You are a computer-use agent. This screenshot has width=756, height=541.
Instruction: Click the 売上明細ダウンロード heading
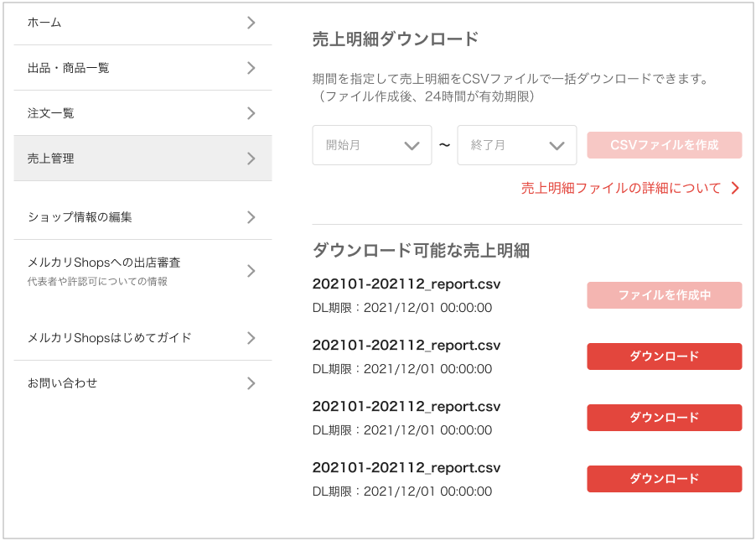tap(396, 39)
